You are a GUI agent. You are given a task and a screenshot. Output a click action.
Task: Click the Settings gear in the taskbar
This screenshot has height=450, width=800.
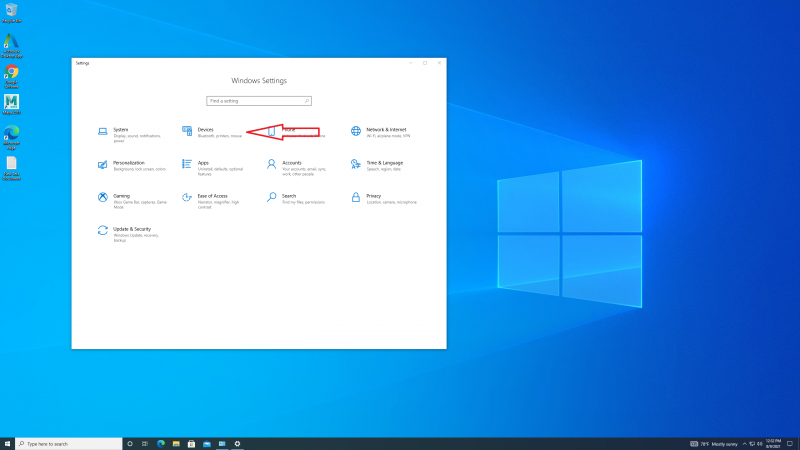[x=237, y=444]
